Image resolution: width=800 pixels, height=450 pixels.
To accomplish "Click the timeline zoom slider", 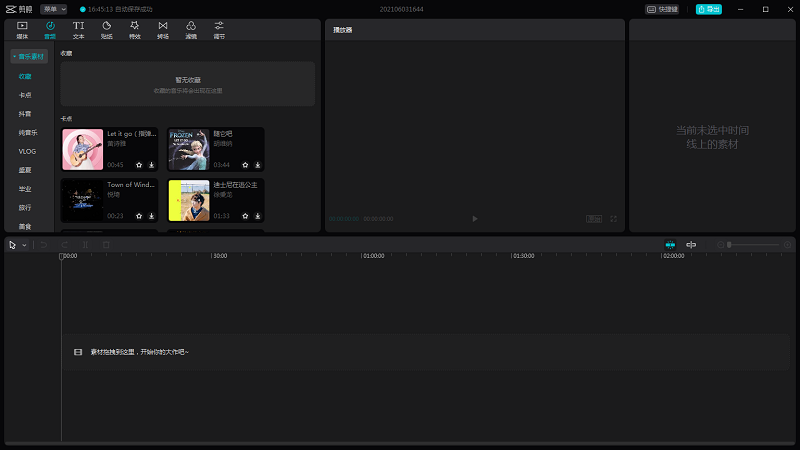I will [x=755, y=245].
